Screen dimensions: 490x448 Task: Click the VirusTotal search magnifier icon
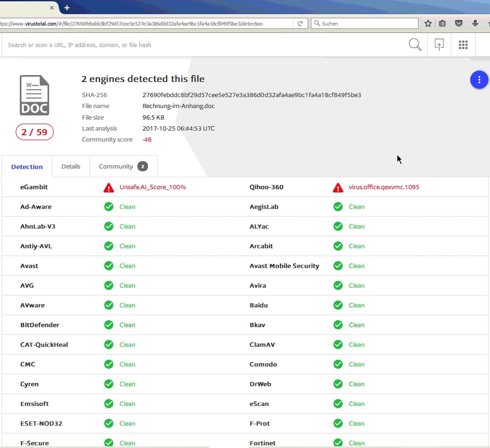[415, 45]
